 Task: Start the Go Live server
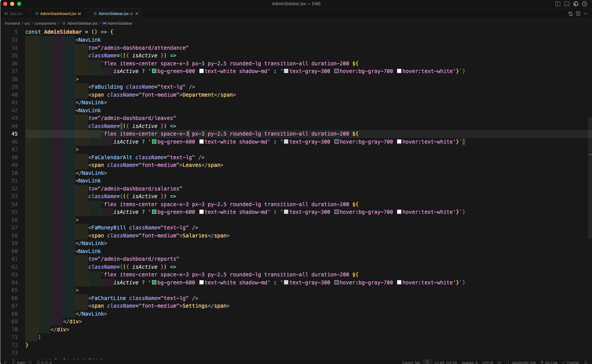click(549, 362)
